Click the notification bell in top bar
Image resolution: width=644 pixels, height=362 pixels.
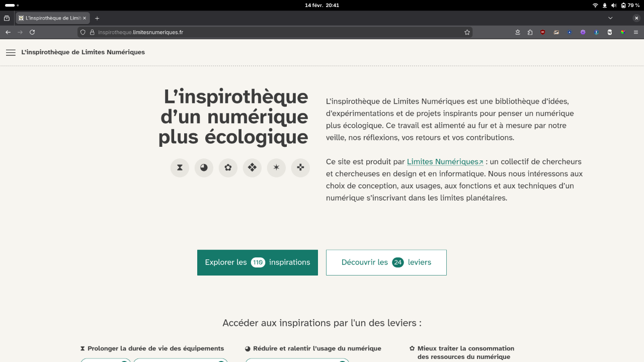pyautogui.click(x=604, y=5)
